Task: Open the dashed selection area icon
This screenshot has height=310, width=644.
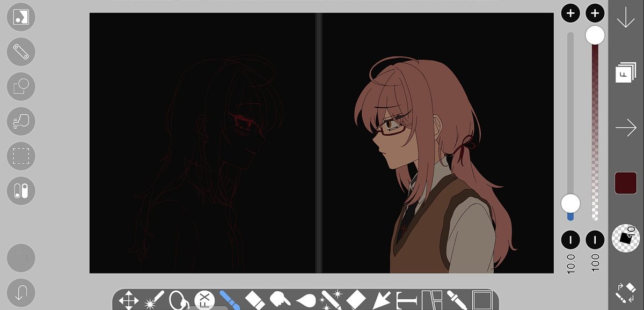Action: 21,156
